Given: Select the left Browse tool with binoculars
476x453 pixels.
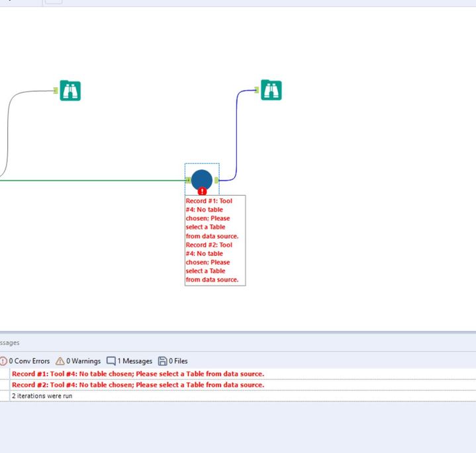Looking at the screenshot, I should point(70,91).
